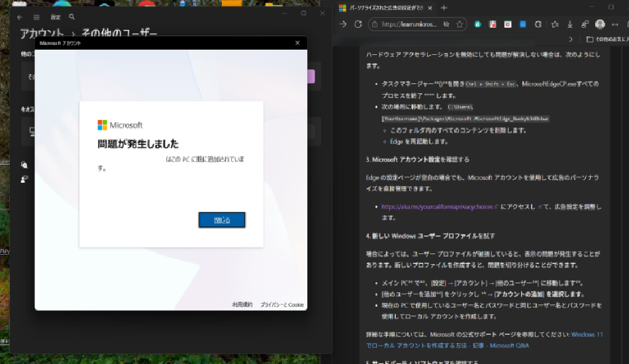Click the 4. 新しい Windows ユーザー プロファイルを試す heading

(x=430, y=236)
